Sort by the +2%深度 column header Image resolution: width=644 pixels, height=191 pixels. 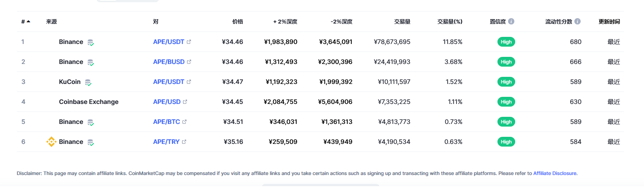285,21
